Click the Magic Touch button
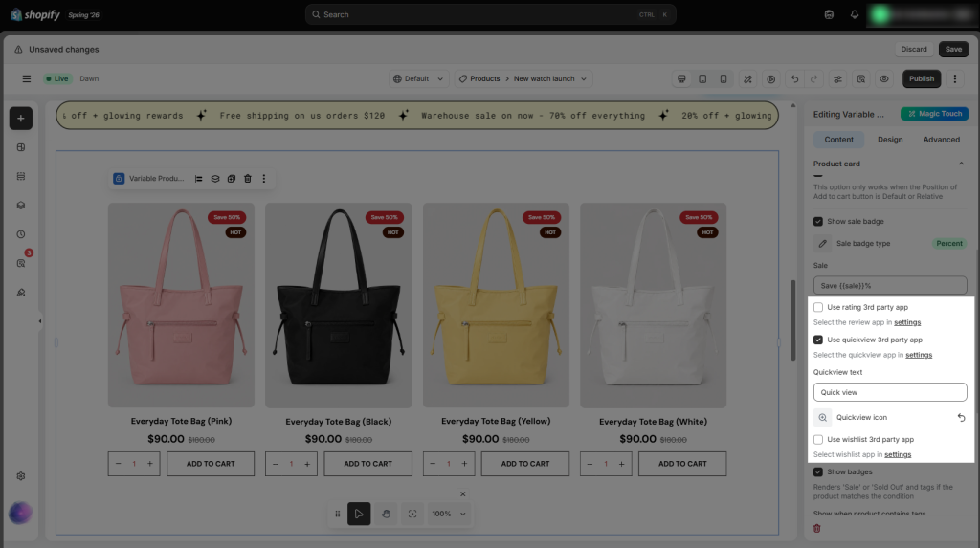The height and width of the screenshot is (548, 980). pyautogui.click(x=934, y=114)
